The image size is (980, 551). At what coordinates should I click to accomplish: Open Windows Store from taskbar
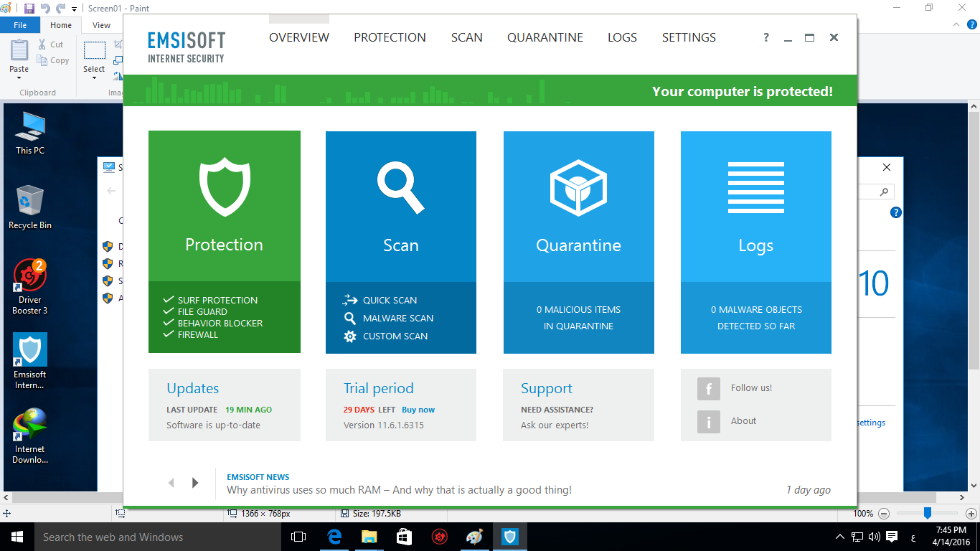coord(404,537)
